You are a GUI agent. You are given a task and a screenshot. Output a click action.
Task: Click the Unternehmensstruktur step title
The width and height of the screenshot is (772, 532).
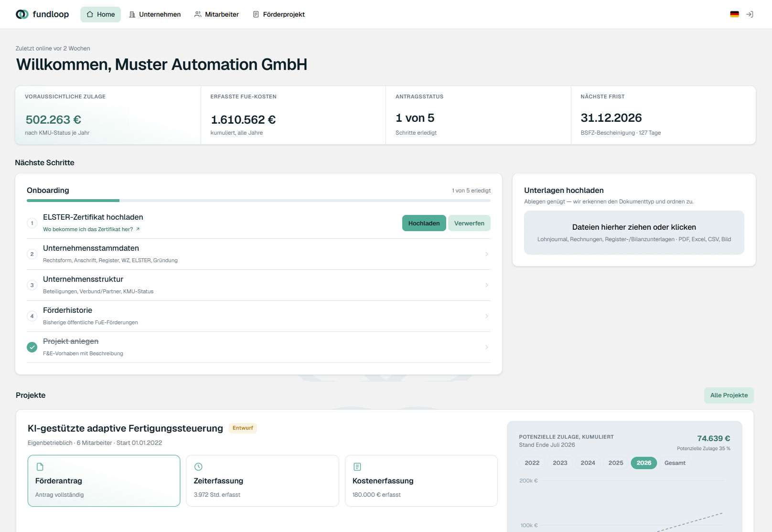(x=83, y=279)
